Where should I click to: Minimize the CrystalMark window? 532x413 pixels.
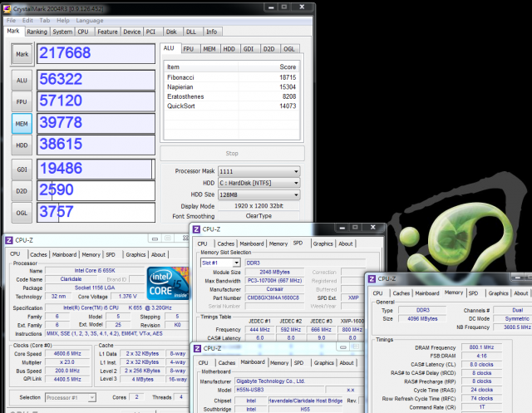pos(271,7)
